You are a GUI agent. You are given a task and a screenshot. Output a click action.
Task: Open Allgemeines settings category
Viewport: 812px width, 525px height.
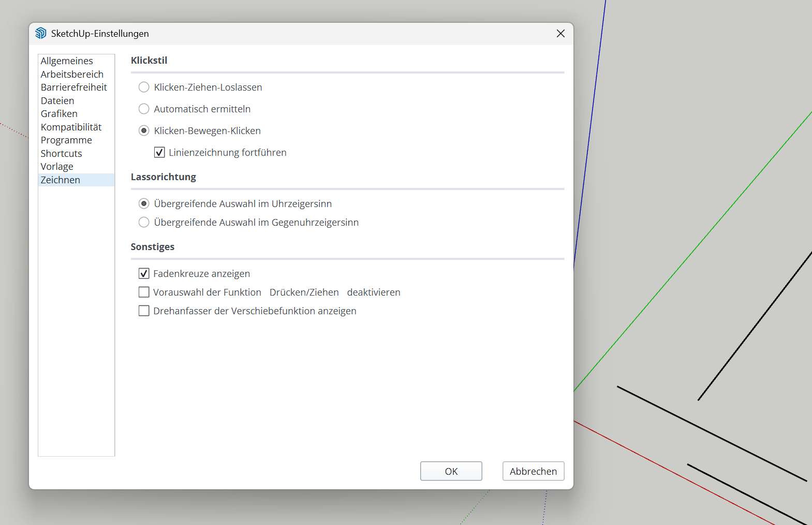point(67,61)
